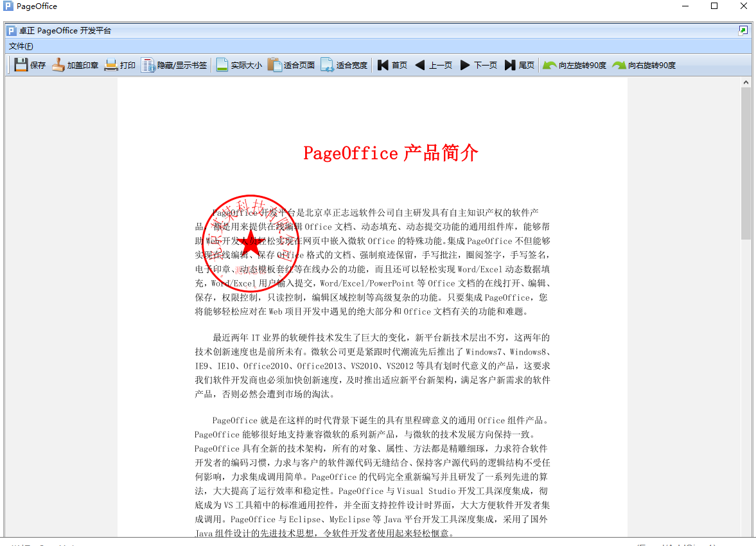Image resolution: width=756 pixels, height=546 pixels.
Task: Click the 隐藏/显示书签 button label
Action: click(182, 65)
